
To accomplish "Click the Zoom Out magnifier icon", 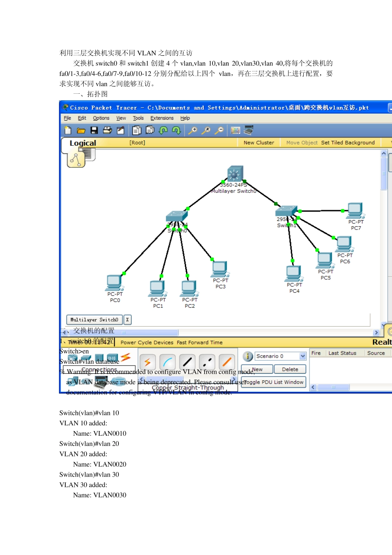I will point(220,130).
